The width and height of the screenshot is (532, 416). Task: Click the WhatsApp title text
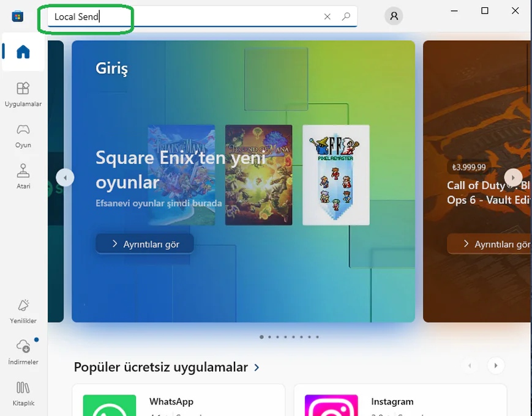[x=171, y=402]
